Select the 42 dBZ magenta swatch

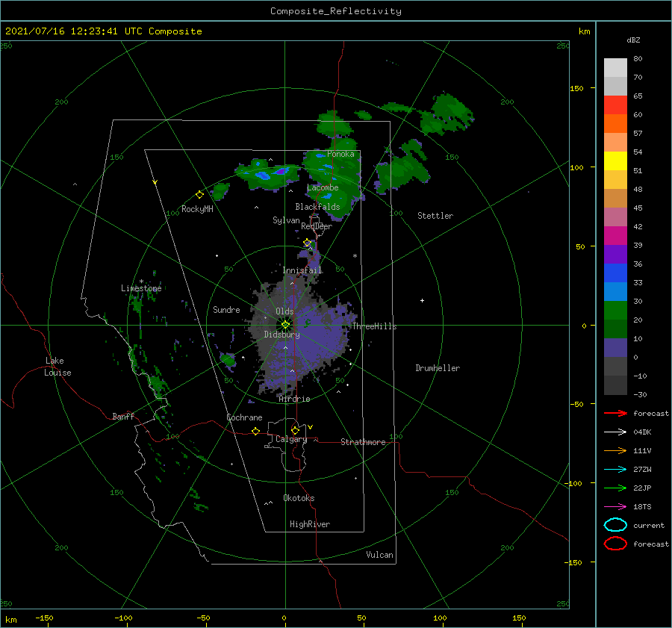pos(615,235)
